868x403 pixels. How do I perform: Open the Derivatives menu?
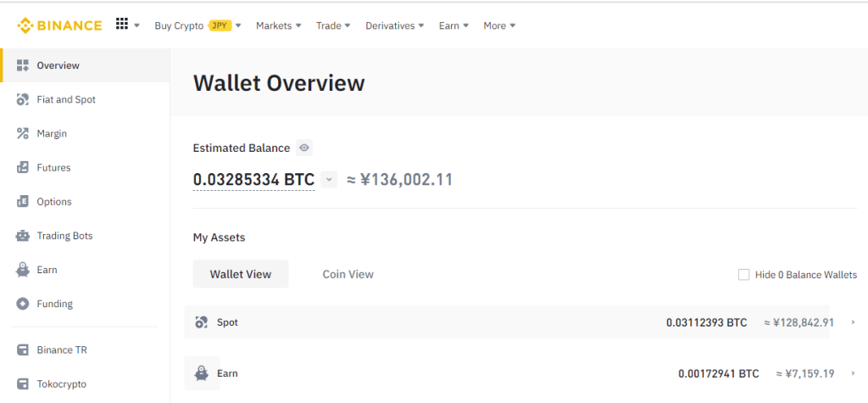[395, 25]
